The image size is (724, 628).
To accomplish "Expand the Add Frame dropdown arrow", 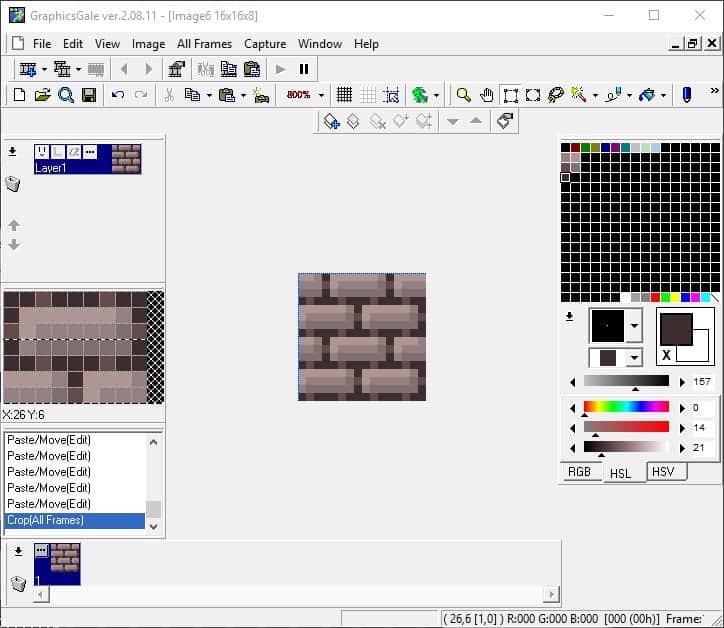I will click(x=44, y=69).
